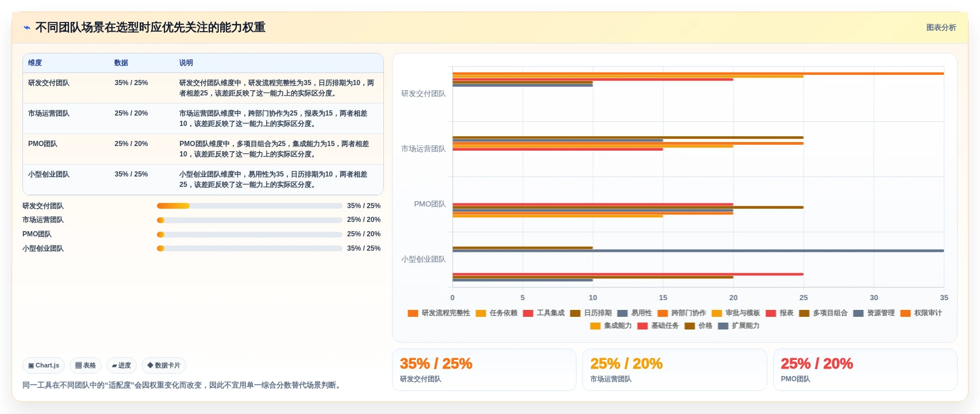The height and width of the screenshot is (414, 980).
Task: Click the 35% / 25% cell in 小型创业团队 table row
Action: click(131, 174)
